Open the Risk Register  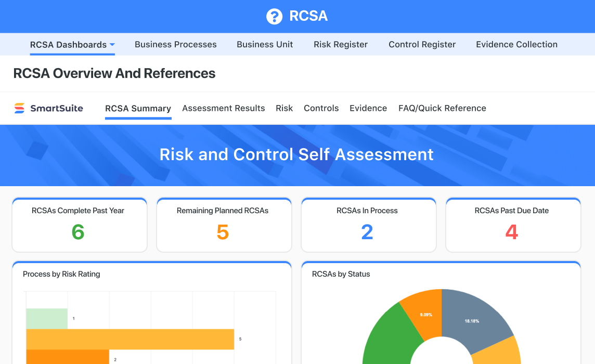coord(340,45)
